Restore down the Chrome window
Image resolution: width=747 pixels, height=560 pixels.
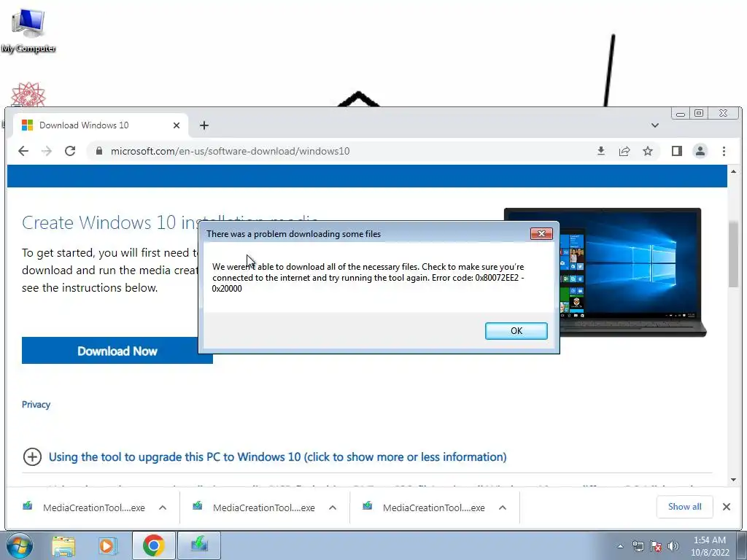tap(698, 113)
